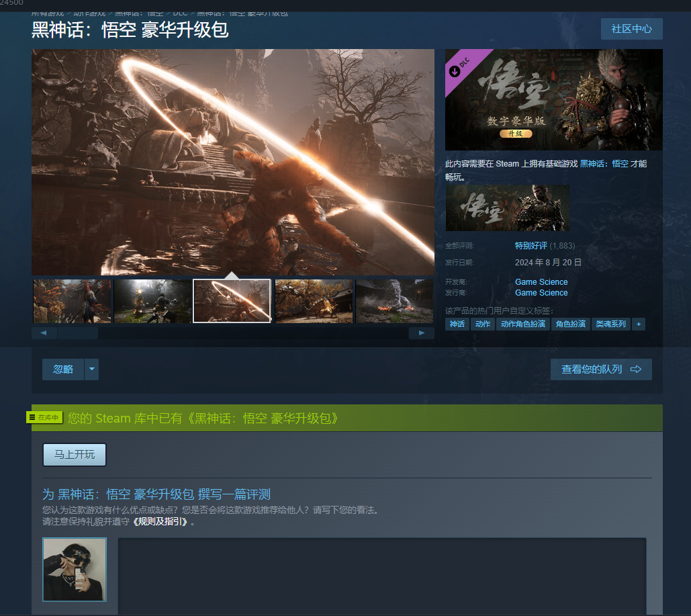Click the review heading 为 黑神话：悟空 豪华升级包 撰写一篇评测

pos(156,494)
